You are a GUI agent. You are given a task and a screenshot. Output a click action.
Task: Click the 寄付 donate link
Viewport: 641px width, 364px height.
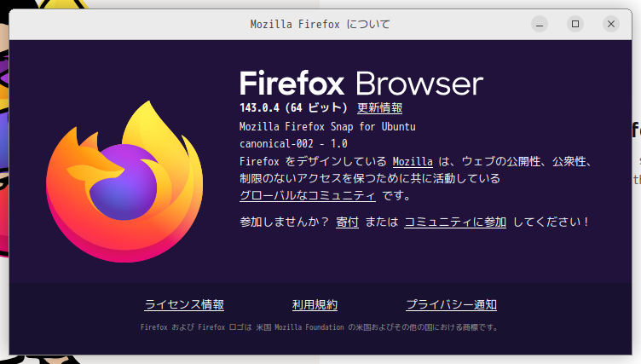click(347, 222)
